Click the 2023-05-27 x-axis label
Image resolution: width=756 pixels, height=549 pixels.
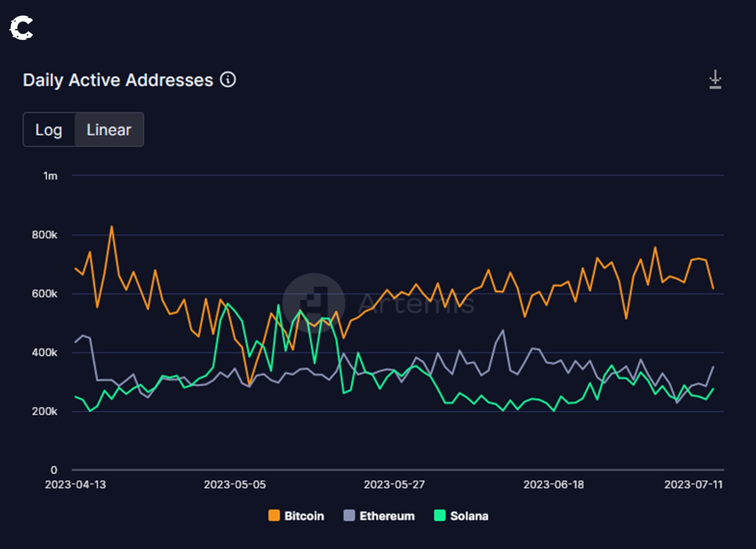[x=394, y=485]
